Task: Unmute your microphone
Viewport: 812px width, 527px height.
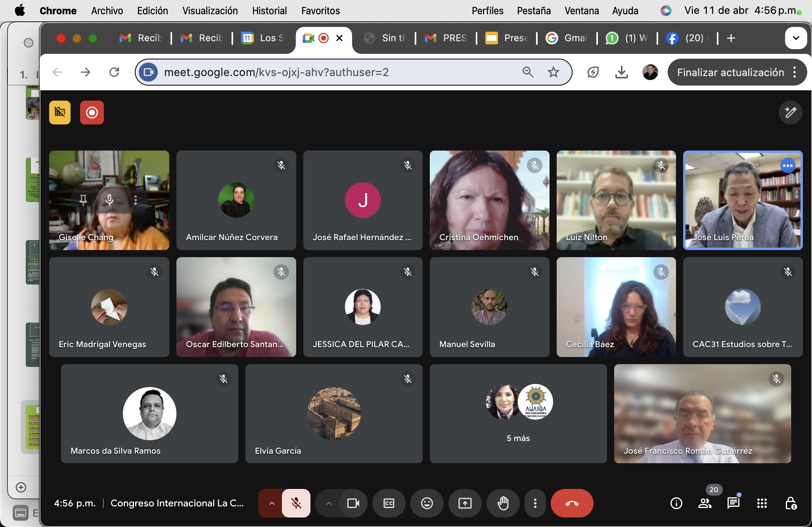Action: [x=296, y=503]
